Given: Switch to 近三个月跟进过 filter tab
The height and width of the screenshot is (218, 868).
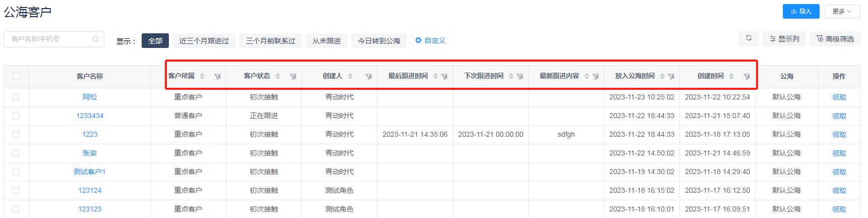Looking at the screenshot, I should [x=204, y=41].
